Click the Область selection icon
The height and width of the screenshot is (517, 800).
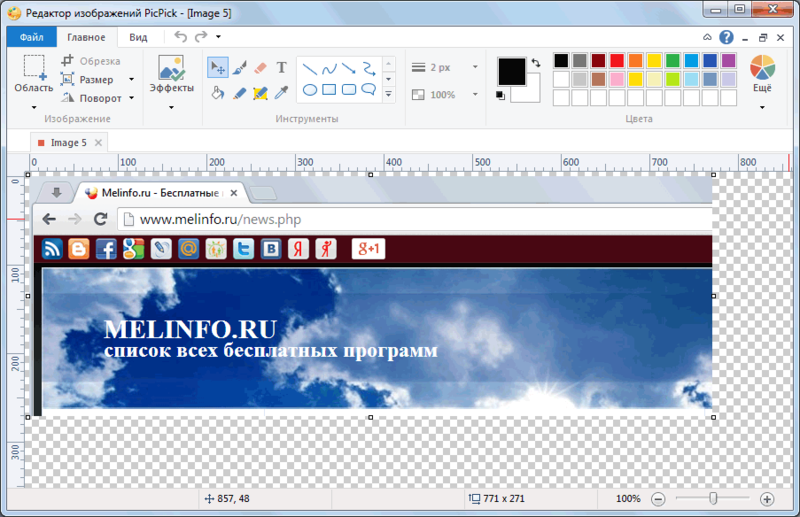35,67
